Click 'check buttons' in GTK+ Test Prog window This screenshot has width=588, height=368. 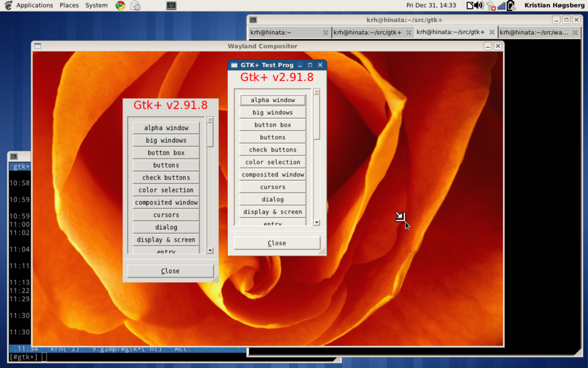pyautogui.click(x=273, y=150)
